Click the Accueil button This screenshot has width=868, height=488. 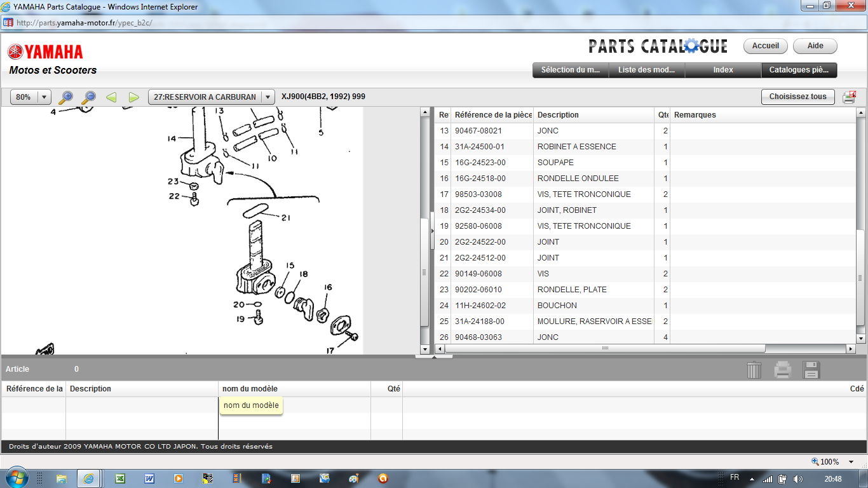coord(766,46)
